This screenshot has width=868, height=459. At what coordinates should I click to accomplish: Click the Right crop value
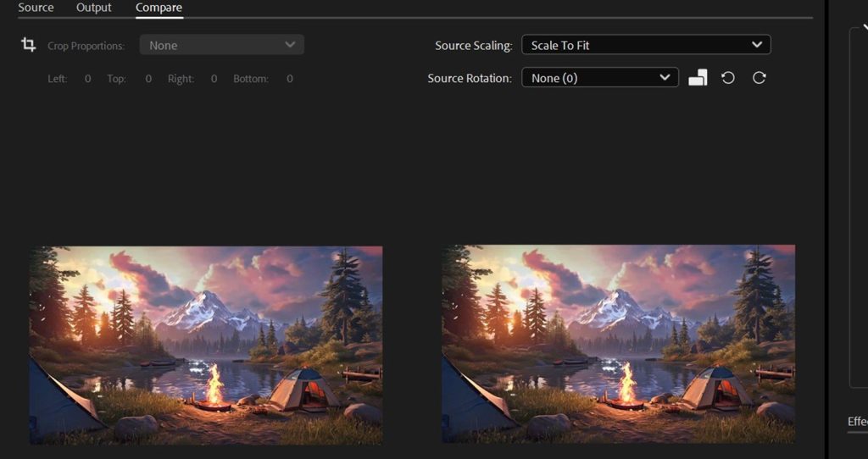tap(214, 79)
